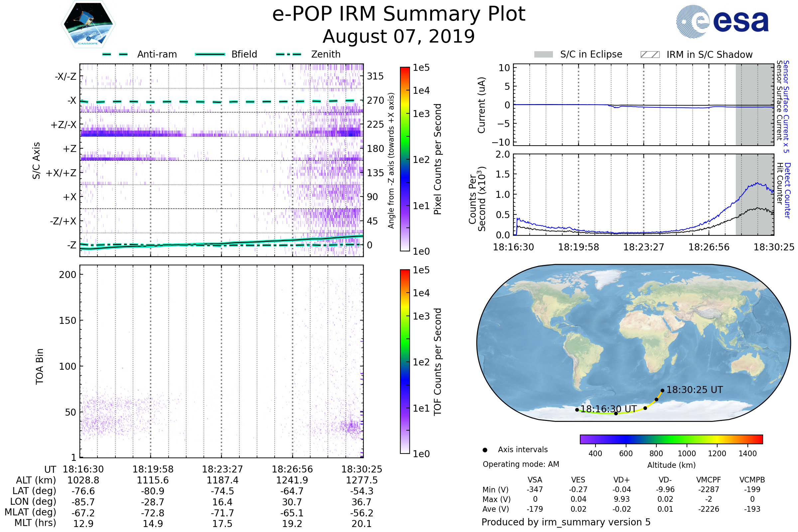Click the Zenith dash-dot legend marker
This screenshot has width=798, height=532.
288,54
